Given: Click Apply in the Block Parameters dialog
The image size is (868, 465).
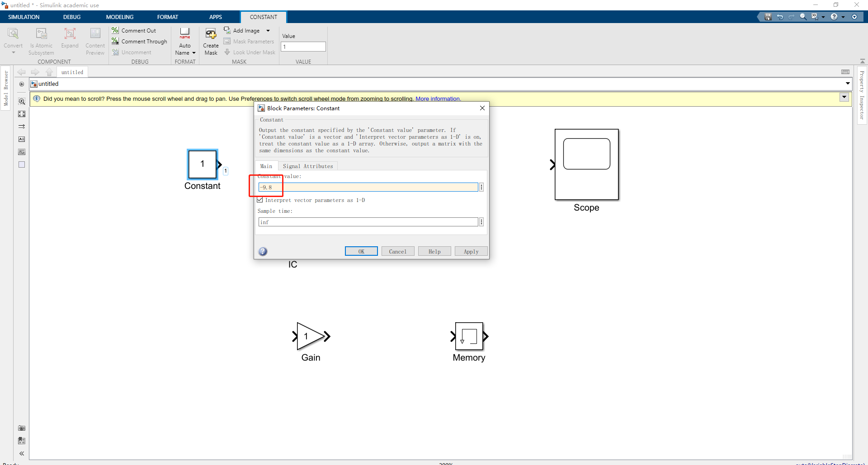Looking at the screenshot, I should [471, 251].
